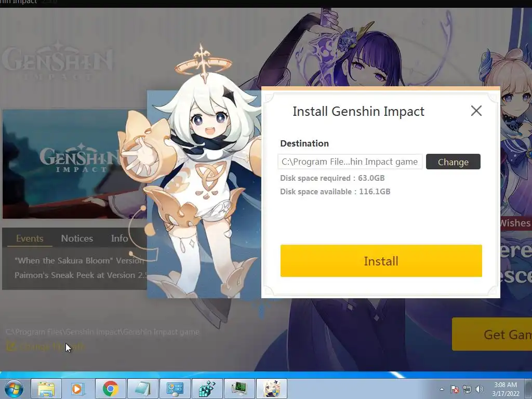Open the Windows Start menu orb
Screen dimensions: 532x399
click(x=14, y=389)
